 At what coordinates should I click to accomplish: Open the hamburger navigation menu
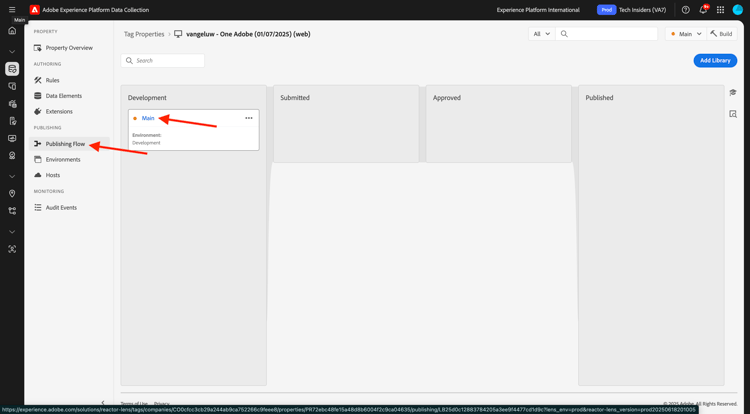click(12, 10)
